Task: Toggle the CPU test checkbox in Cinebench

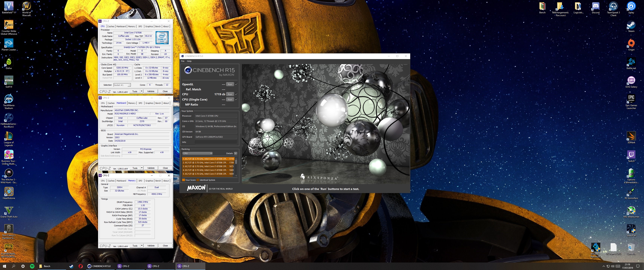Action: point(236,94)
